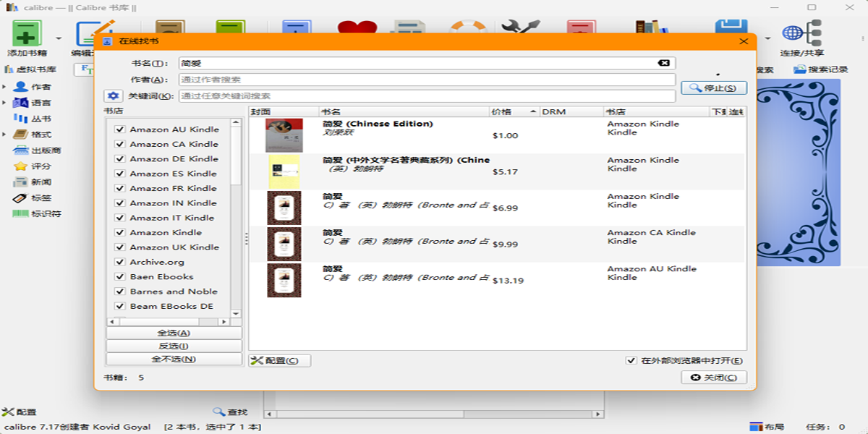Toggle Open in external browser (在外部浏览器中打开) checkbox
This screenshot has width=868, height=434.
(631, 361)
